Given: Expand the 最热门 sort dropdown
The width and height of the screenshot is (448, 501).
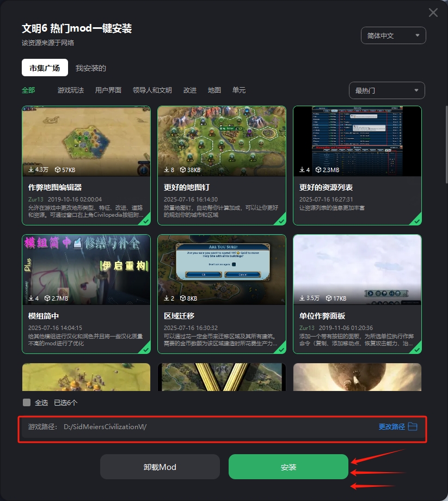Looking at the screenshot, I should (387, 90).
